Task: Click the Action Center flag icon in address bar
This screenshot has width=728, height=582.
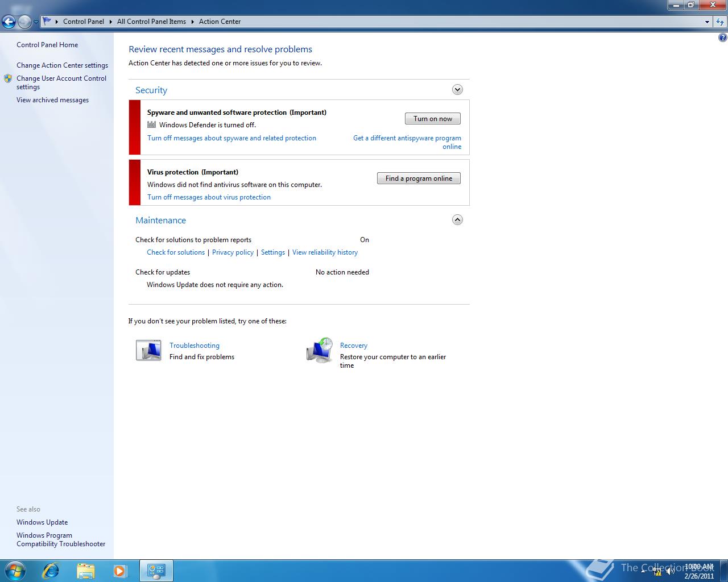Action: 47,22
